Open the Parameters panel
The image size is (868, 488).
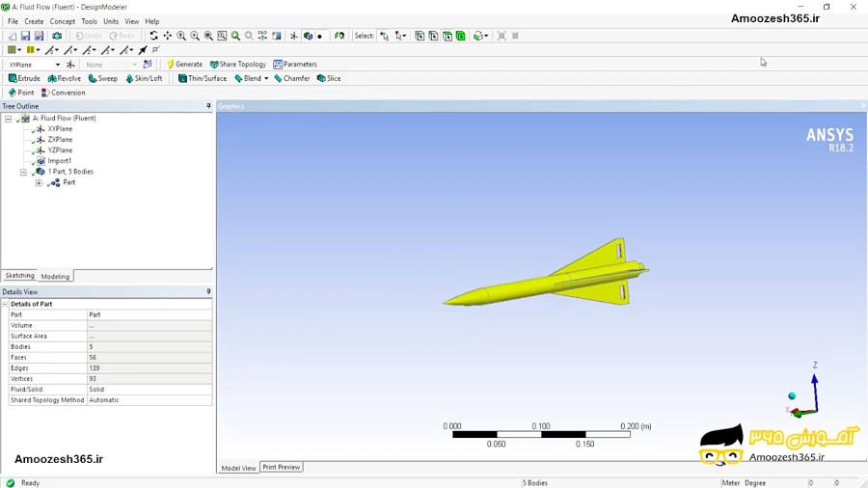295,65
